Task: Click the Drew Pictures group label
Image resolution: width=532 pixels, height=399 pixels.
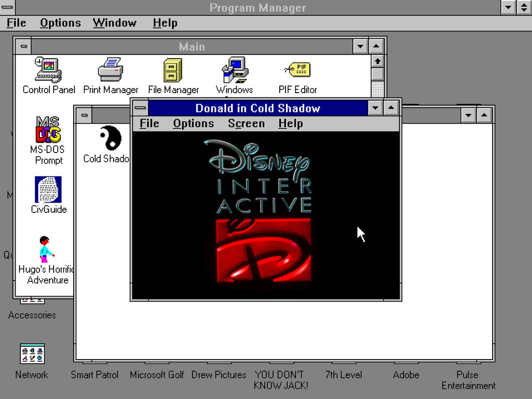Action: (219, 375)
